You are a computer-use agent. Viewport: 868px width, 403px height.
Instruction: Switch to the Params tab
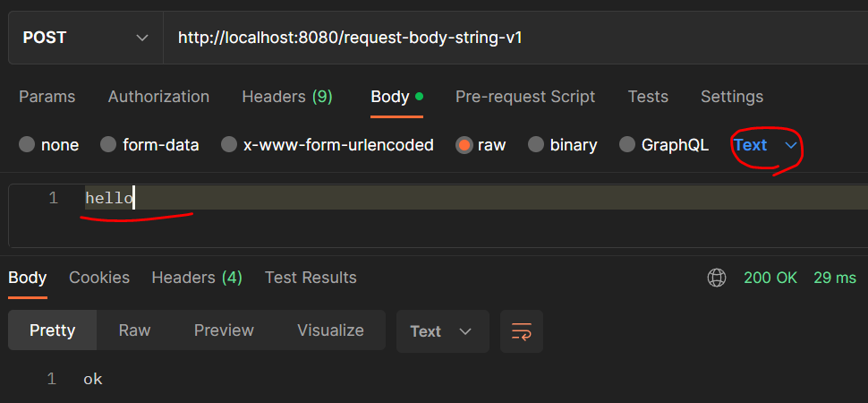[x=47, y=97]
